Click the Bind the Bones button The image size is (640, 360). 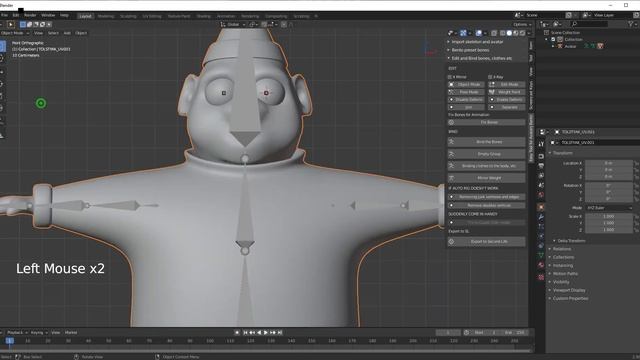pos(487,142)
